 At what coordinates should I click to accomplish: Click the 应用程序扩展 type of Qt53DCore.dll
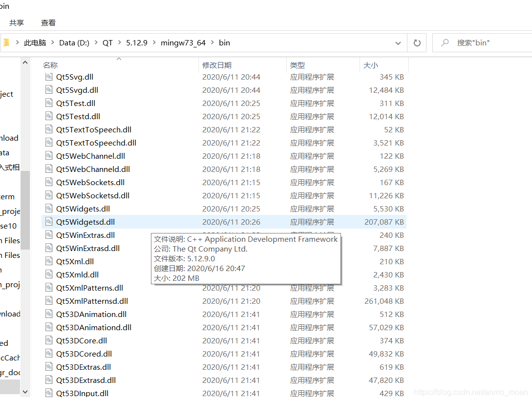[x=312, y=340]
